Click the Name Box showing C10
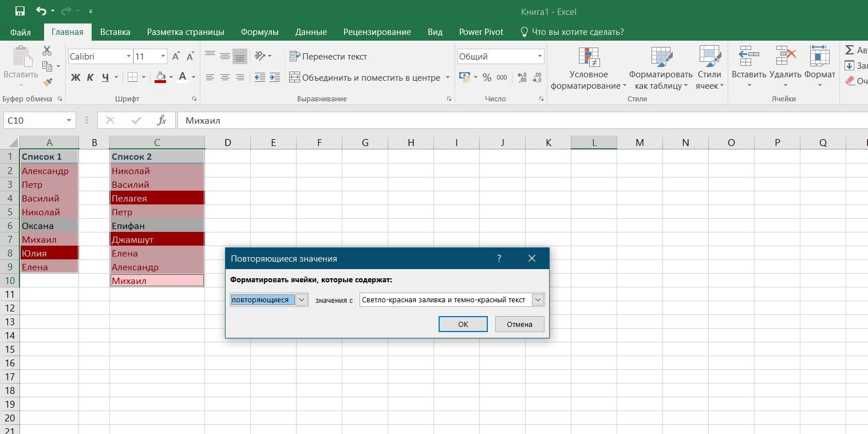Screen dimensions: 868x434 tap(34, 120)
